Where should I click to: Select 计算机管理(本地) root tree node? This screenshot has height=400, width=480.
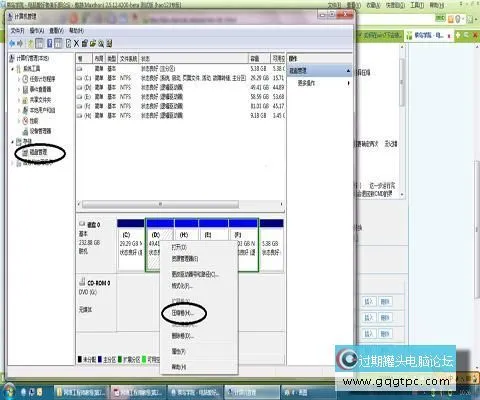point(33,58)
